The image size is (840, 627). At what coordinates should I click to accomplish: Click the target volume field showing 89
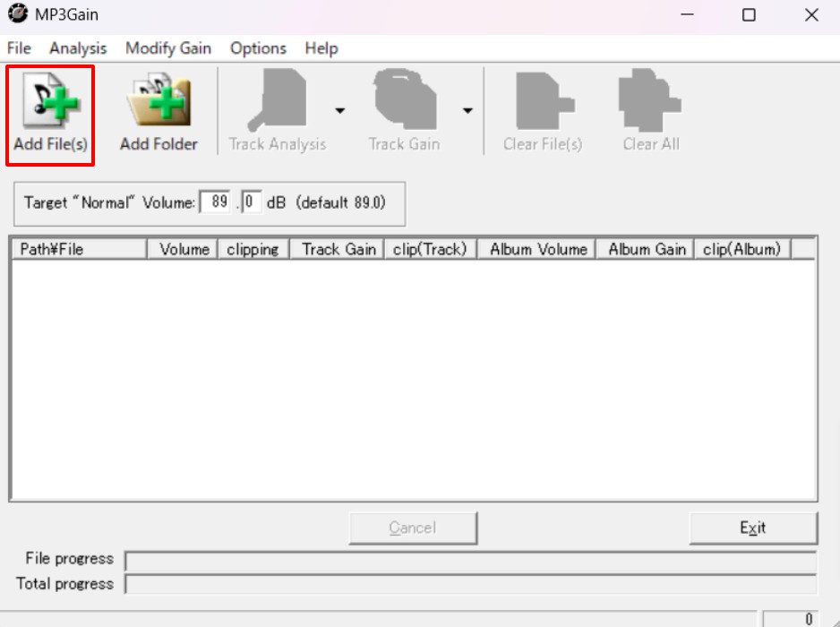(215, 202)
